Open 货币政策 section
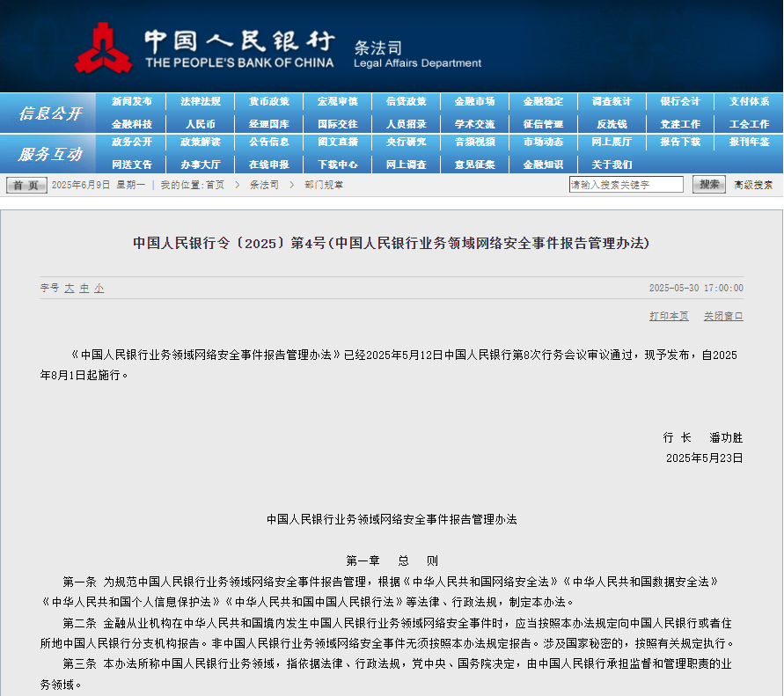The image size is (784, 696). (269, 101)
